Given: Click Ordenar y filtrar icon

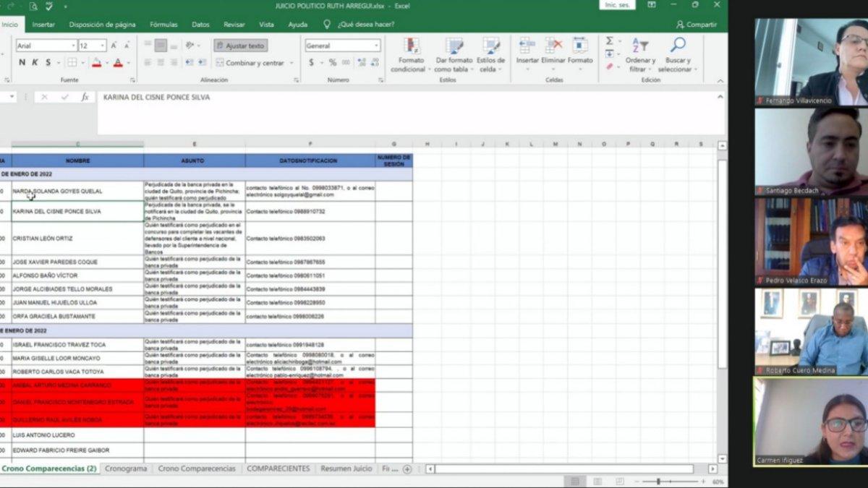Looking at the screenshot, I should pos(639,46).
